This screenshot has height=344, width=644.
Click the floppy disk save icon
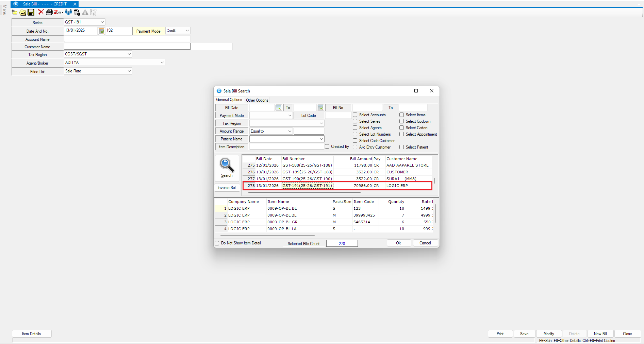[x=31, y=13]
